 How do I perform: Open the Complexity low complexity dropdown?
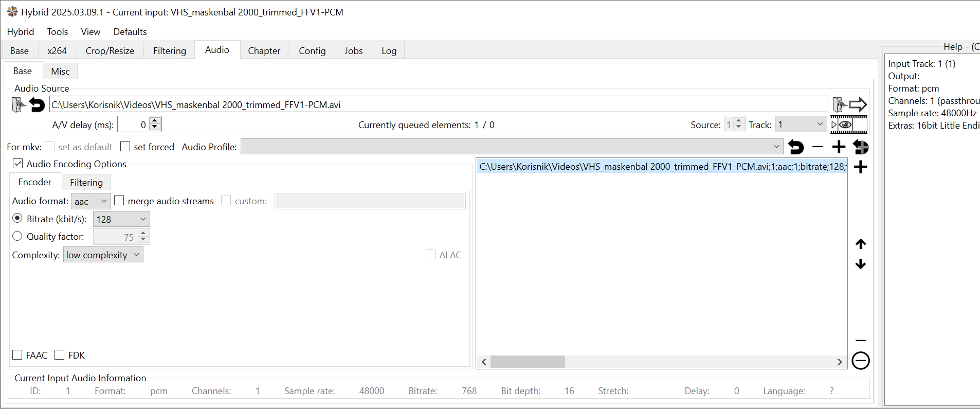click(x=103, y=255)
